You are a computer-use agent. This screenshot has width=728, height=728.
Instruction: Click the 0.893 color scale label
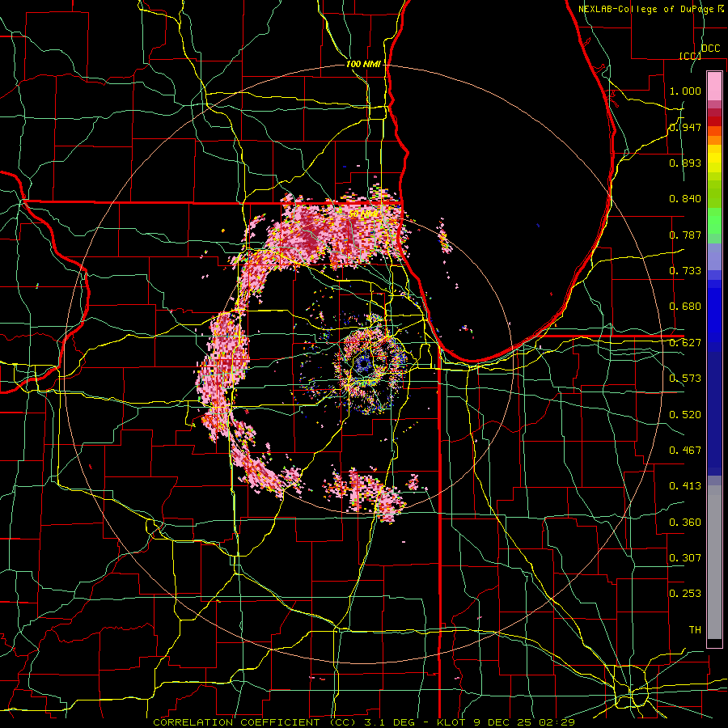click(x=685, y=163)
